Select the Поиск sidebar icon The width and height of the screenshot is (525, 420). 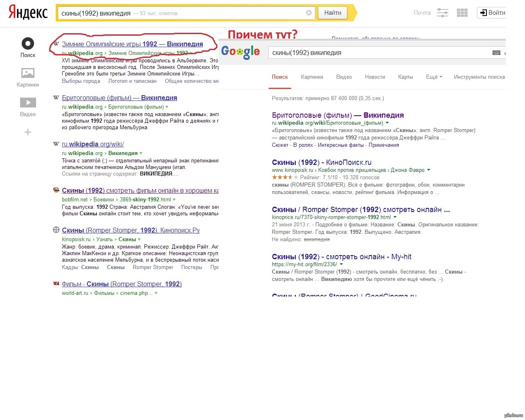click(28, 43)
